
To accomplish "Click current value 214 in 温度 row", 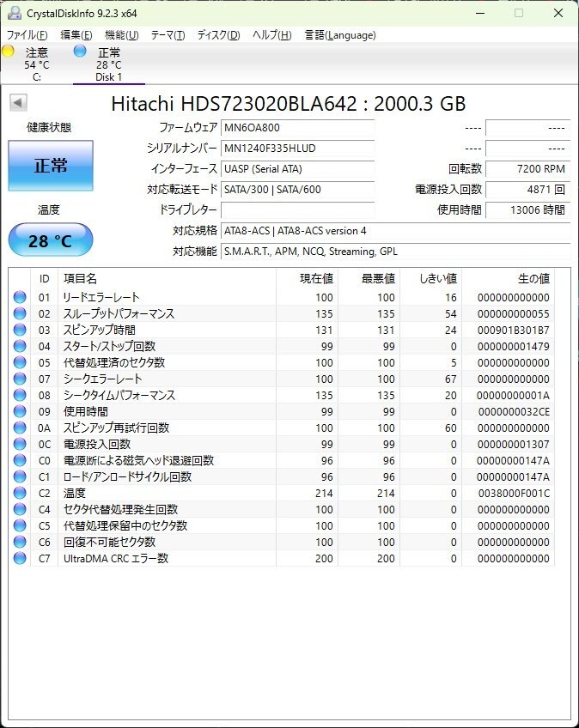I will click(x=324, y=493).
